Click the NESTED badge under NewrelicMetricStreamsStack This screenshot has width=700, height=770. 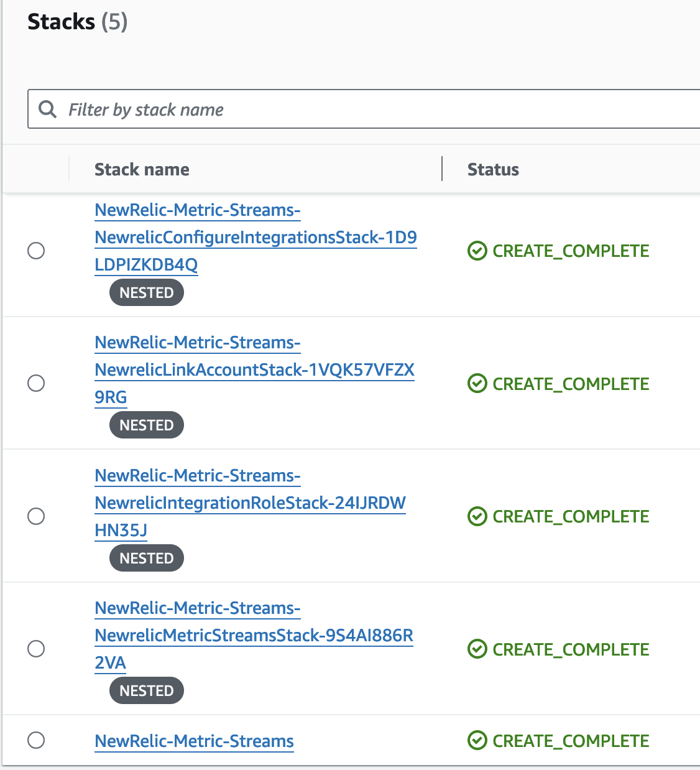[x=146, y=690]
